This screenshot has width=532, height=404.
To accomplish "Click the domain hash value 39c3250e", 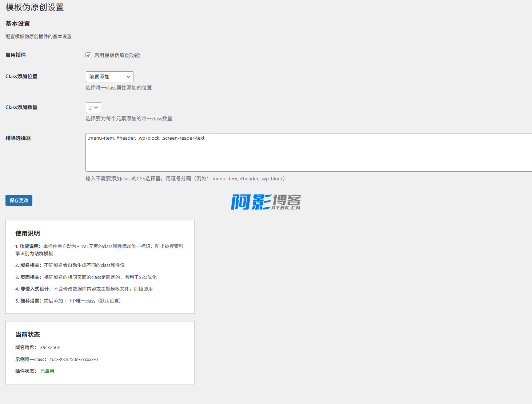I will 50,347.
